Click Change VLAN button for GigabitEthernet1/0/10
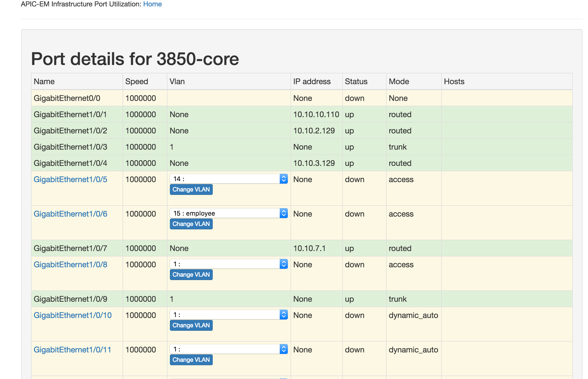 pos(191,325)
